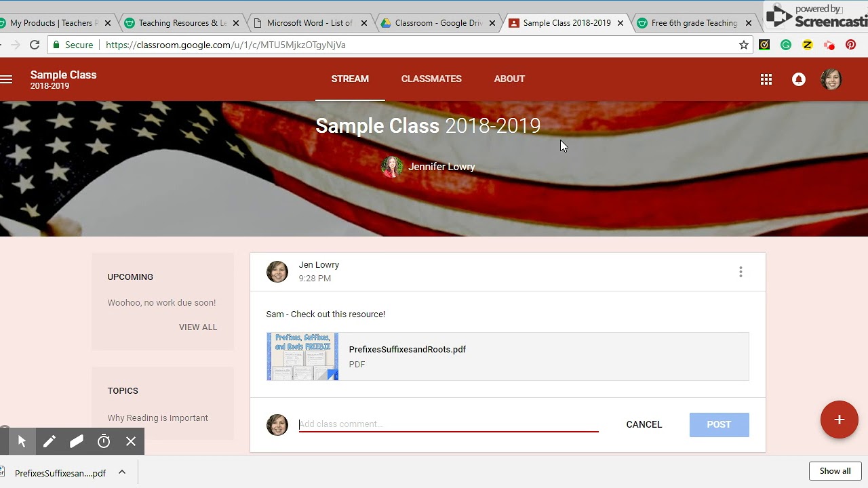Close the Microsoft Word - List of tab

click(364, 23)
